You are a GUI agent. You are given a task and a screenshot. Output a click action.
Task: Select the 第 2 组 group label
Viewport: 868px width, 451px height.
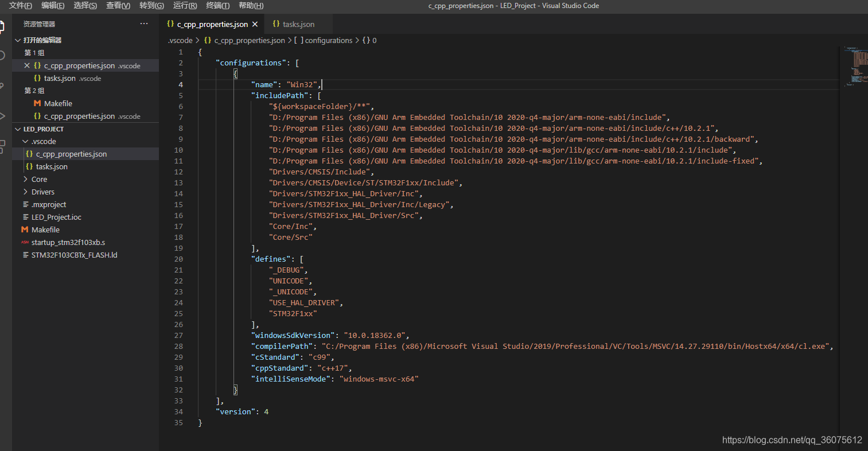(34, 91)
